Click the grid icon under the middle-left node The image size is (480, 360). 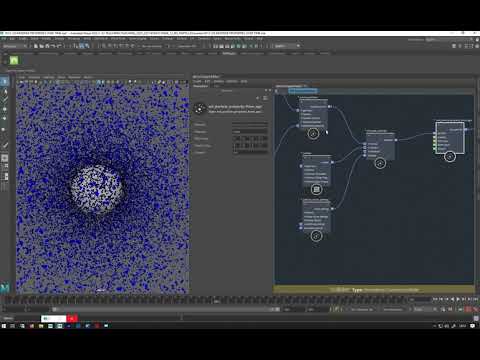(x=316, y=189)
